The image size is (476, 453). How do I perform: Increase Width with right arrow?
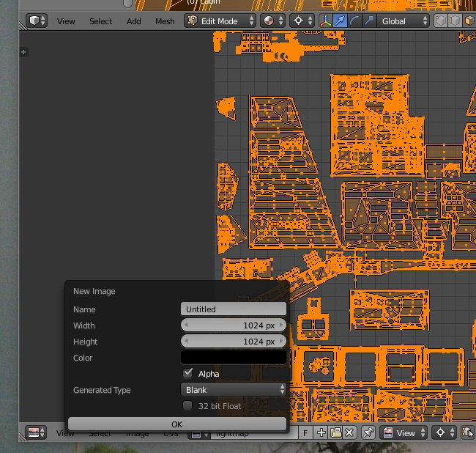click(x=281, y=325)
